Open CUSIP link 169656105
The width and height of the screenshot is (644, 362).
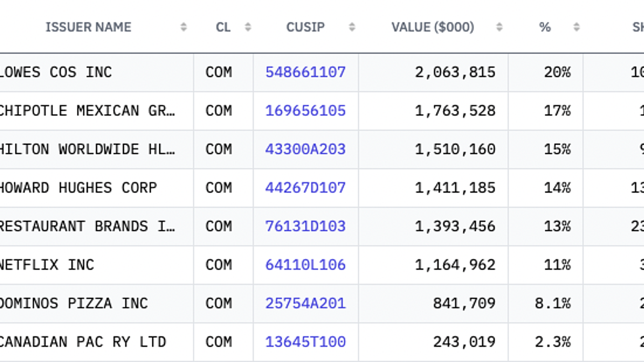click(x=306, y=111)
